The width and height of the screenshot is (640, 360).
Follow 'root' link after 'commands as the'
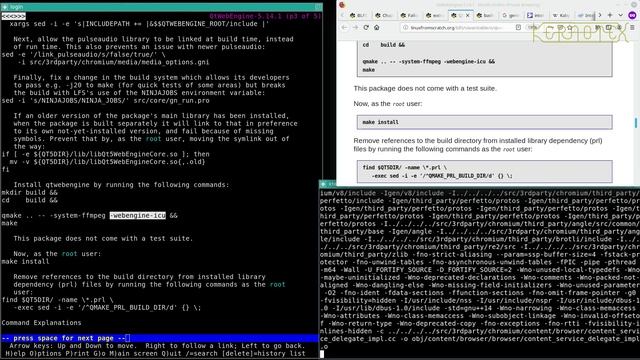pos(278,284)
